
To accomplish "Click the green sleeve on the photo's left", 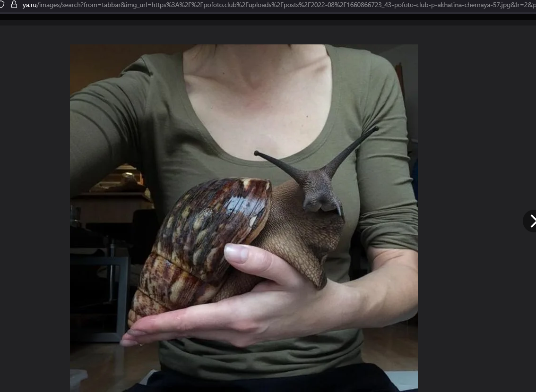I will (x=104, y=123).
